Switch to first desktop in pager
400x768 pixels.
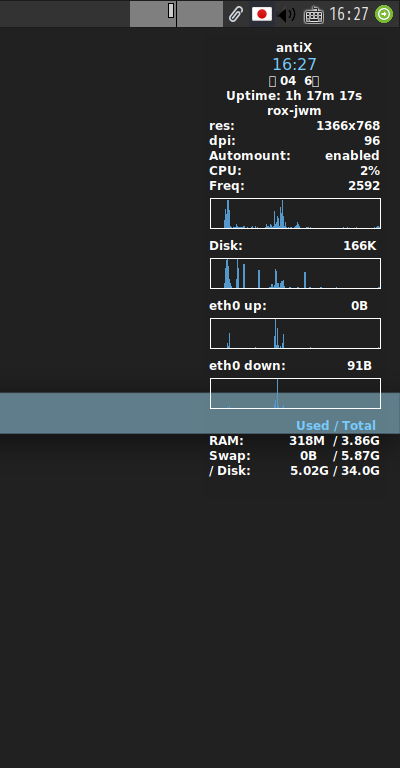click(153, 14)
